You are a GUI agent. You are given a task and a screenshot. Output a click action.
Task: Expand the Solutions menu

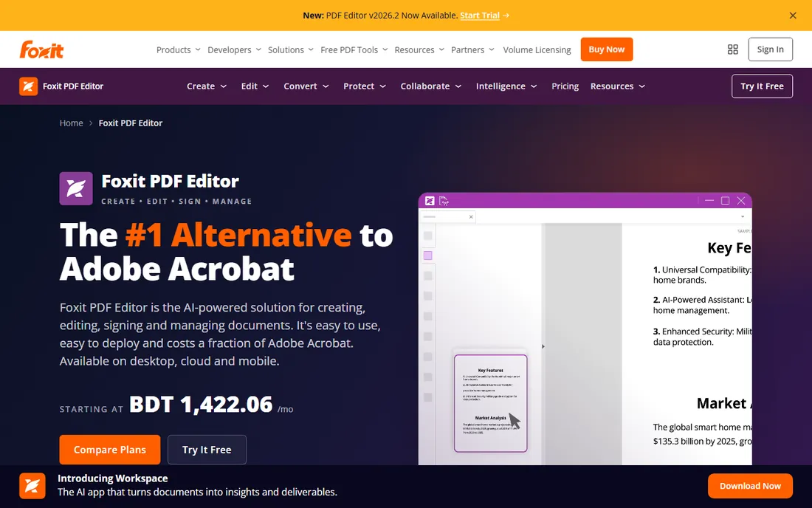tap(291, 49)
